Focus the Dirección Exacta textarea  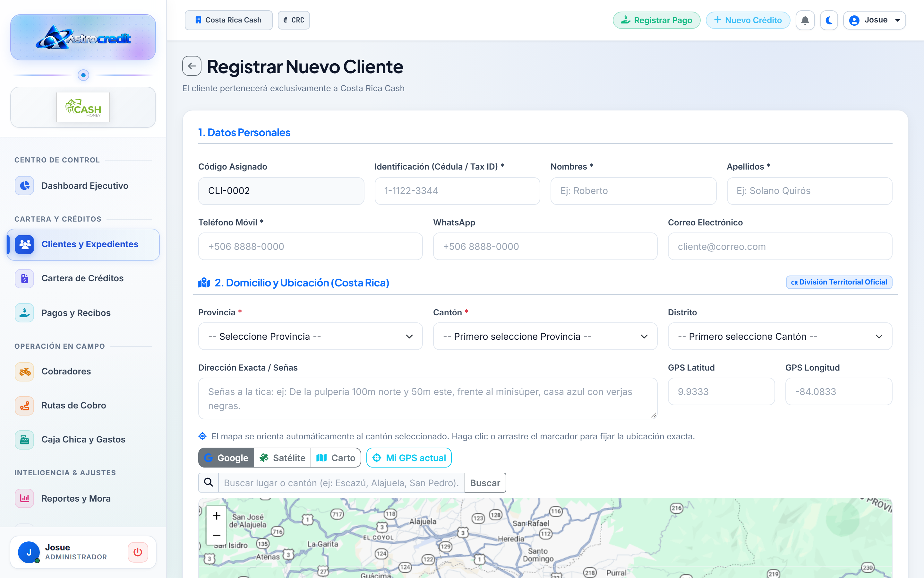pos(428,398)
